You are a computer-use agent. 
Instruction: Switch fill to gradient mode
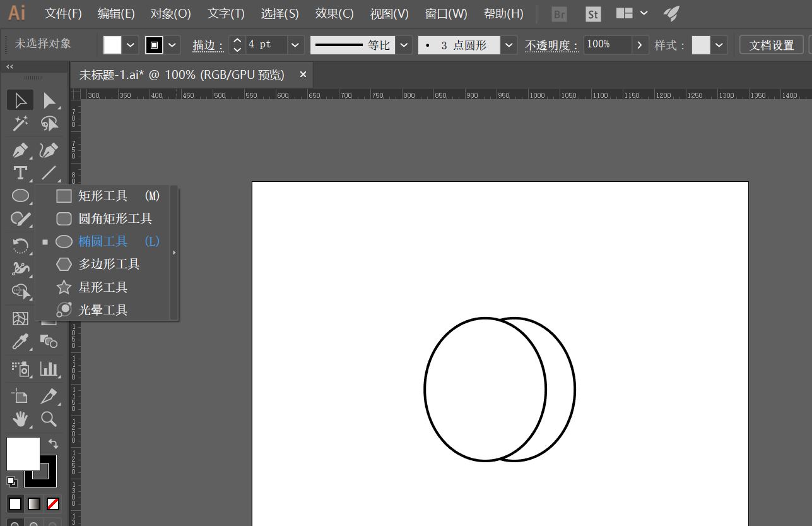(x=35, y=503)
